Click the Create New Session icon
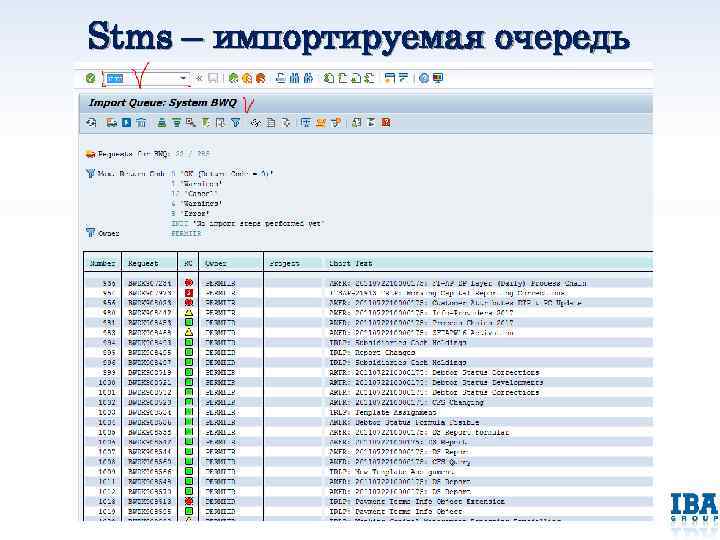This screenshot has width=720, height=540. (390, 78)
